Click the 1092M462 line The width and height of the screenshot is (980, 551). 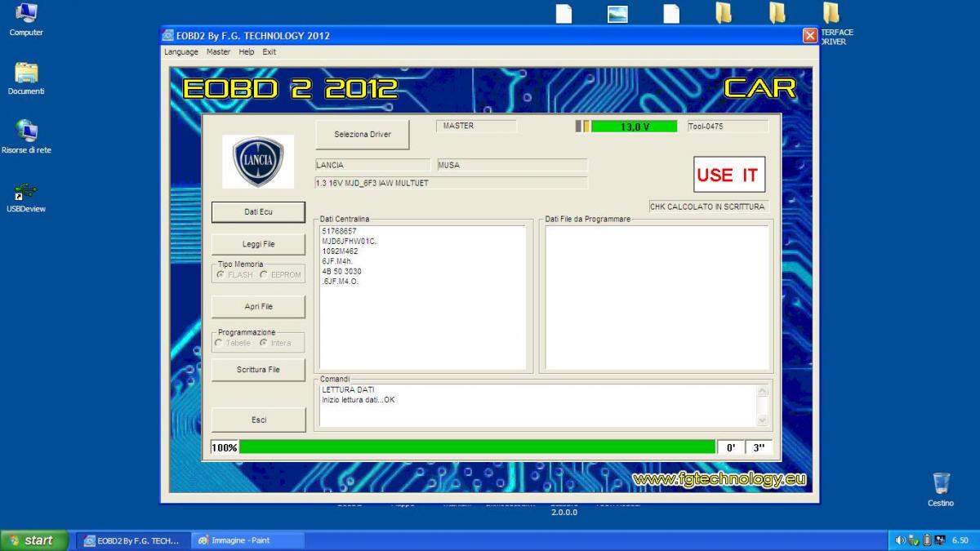point(340,251)
